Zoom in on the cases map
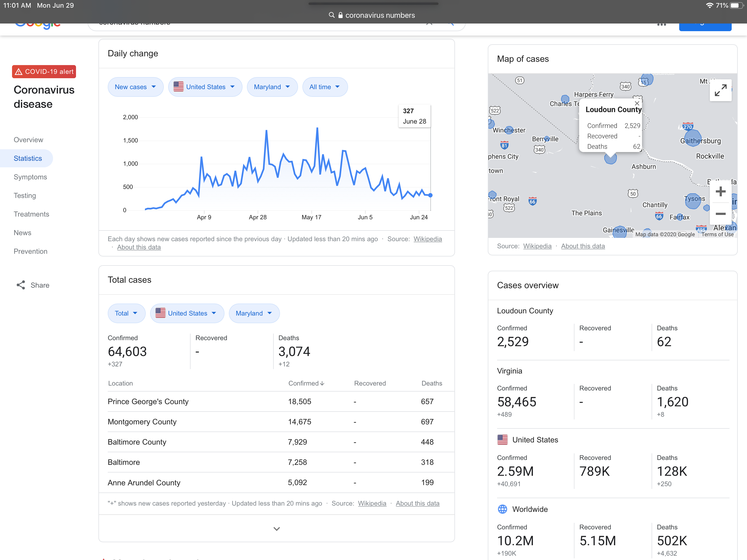747x560 pixels. point(720,191)
